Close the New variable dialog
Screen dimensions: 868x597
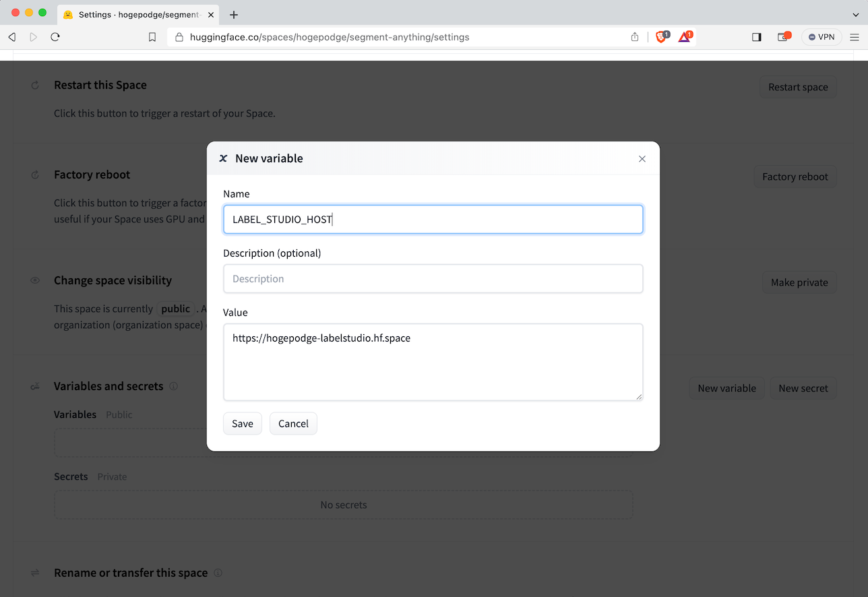(642, 159)
